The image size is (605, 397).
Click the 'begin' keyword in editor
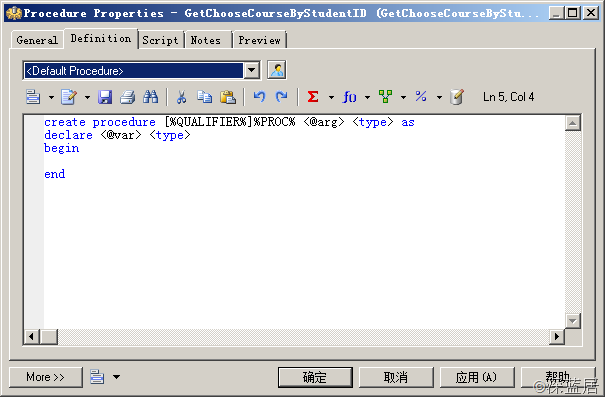point(62,148)
